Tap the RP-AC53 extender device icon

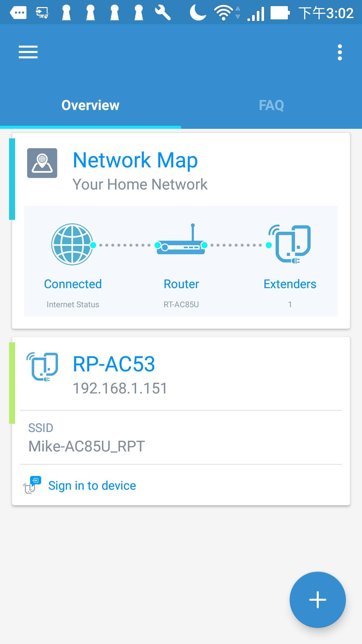(x=43, y=367)
